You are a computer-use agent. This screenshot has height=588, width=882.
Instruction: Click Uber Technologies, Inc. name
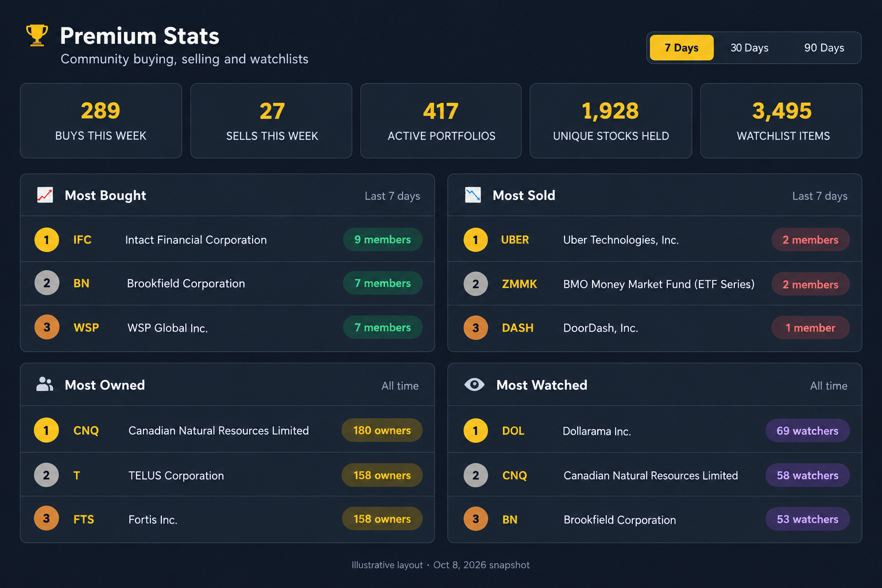(621, 240)
